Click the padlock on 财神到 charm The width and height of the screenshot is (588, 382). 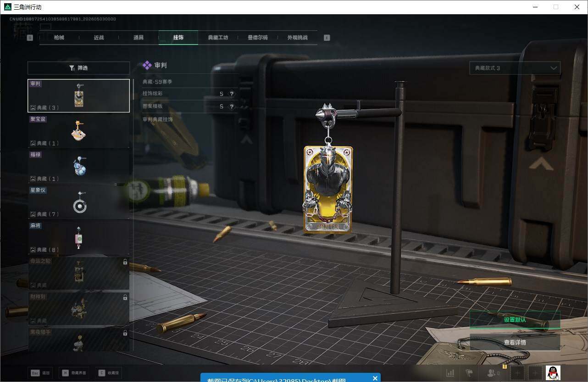pyautogui.click(x=125, y=298)
